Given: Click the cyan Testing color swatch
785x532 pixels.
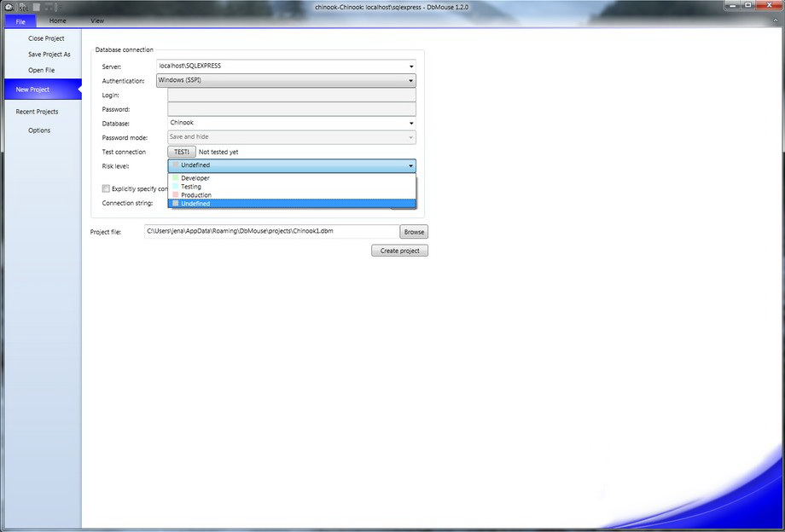Looking at the screenshot, I should (x=175, y=186).
